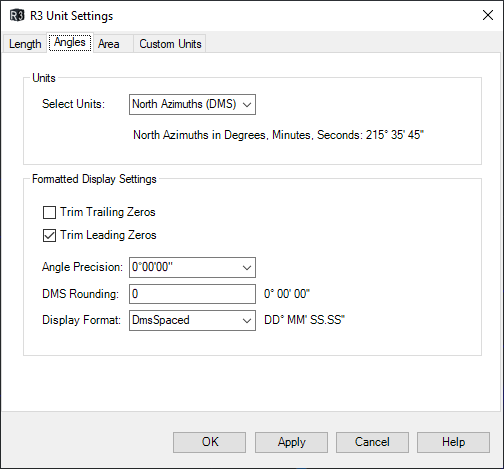Close the R3 Unit Settings dialog
The width and height of the screenshot is (504, 469).
488,15
